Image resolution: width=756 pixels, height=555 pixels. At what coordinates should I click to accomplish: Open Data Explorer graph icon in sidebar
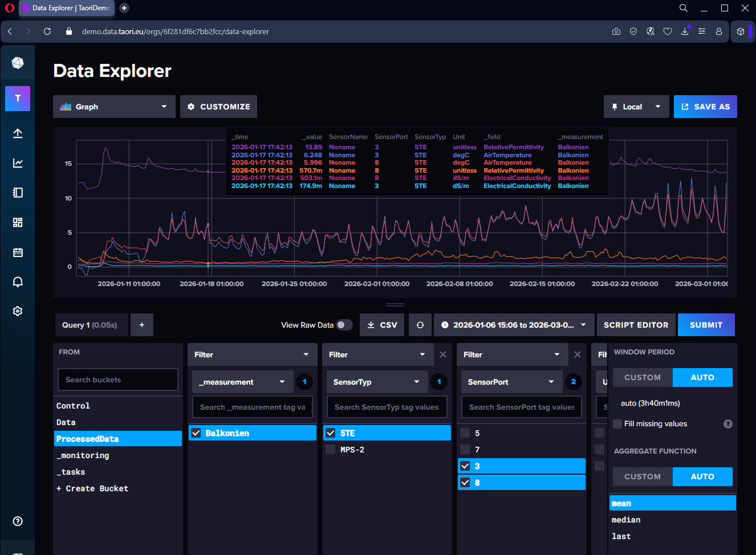pos(18,163)
